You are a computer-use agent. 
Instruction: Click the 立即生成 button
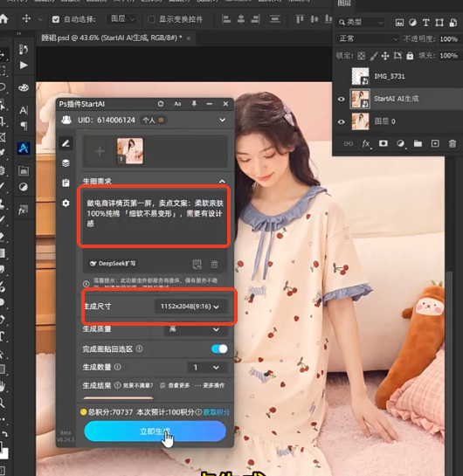tap(155, 431)
